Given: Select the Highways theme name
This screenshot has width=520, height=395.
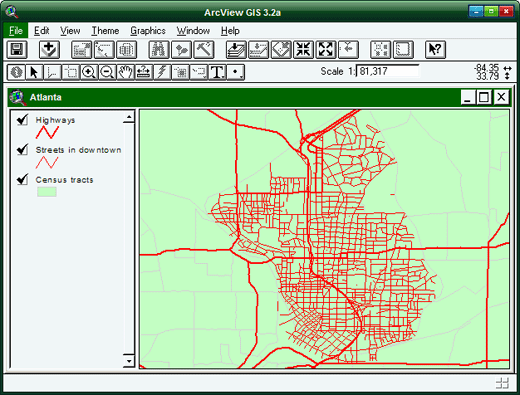Looking at the screenshot, I should point(55,120).
